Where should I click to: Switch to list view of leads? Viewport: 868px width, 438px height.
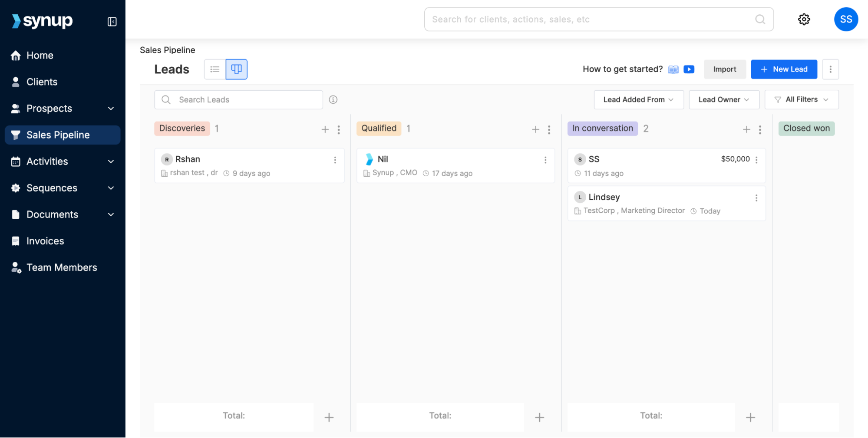click(215, 69)
